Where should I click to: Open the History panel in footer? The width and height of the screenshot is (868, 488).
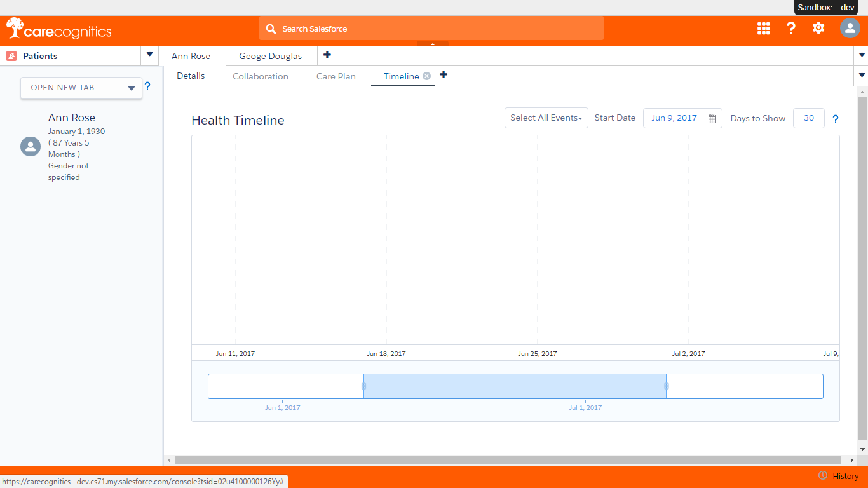839,476
